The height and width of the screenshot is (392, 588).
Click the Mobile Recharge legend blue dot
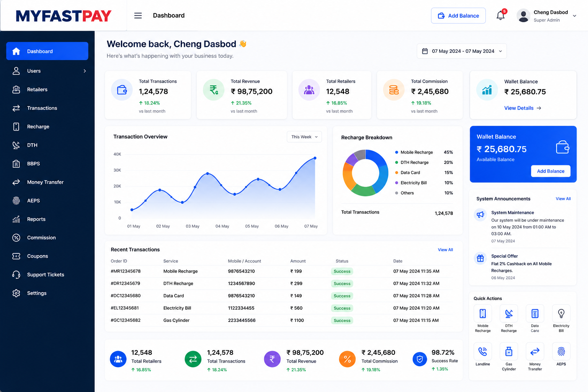pyautogui.click(x=397, y=152)
